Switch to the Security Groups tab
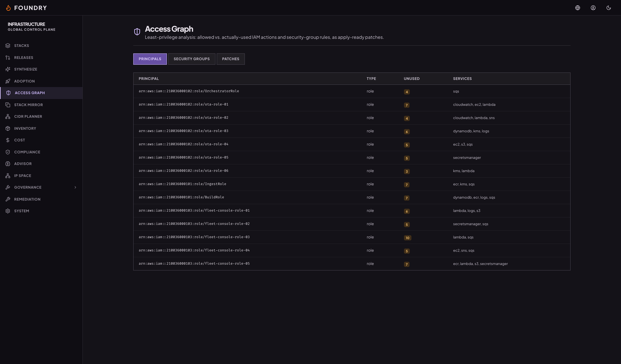Screen dimensions: 621x364 click(x=191, y=59)
